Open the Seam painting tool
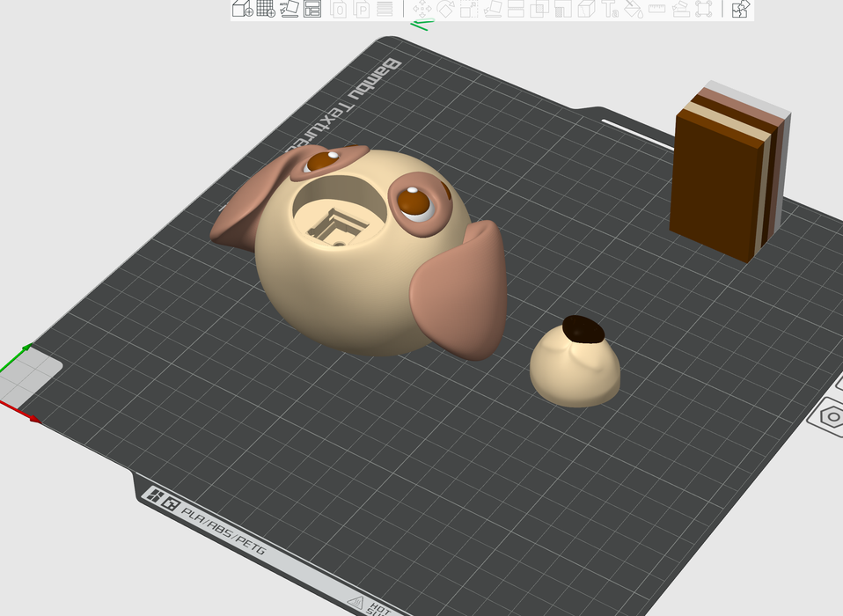 coord(587,10)
